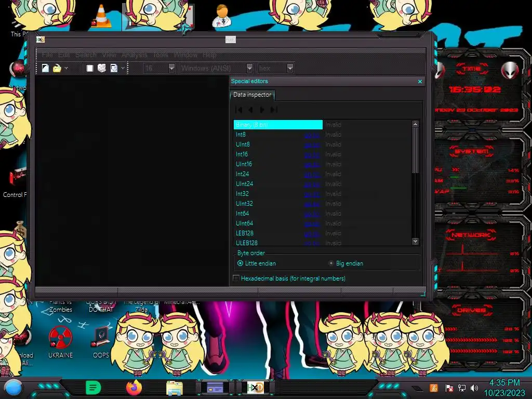The height and width of the screenshot is (399, 532).
Task: Click the Open file folder icon
Action: tap(57, 68)
